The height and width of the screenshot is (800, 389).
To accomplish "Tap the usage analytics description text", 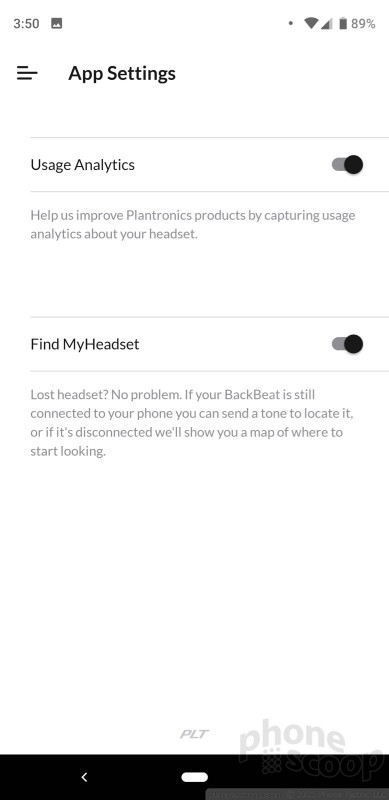I will pyautogui.click(x=193, y=224).
